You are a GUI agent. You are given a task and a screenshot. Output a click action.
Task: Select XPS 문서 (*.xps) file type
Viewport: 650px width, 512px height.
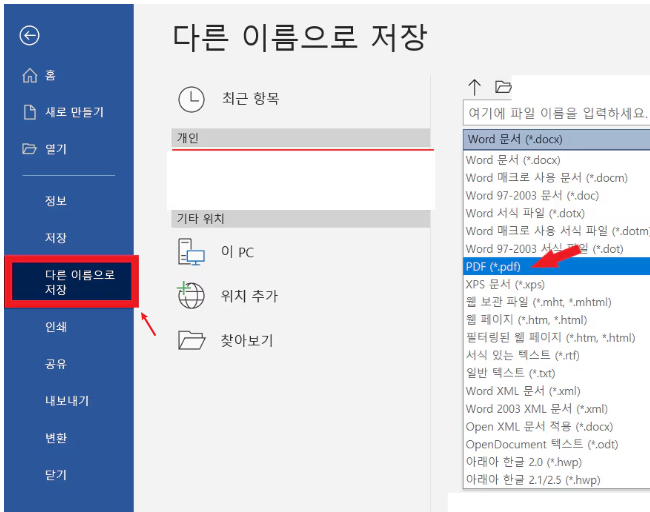pos(556,284)
